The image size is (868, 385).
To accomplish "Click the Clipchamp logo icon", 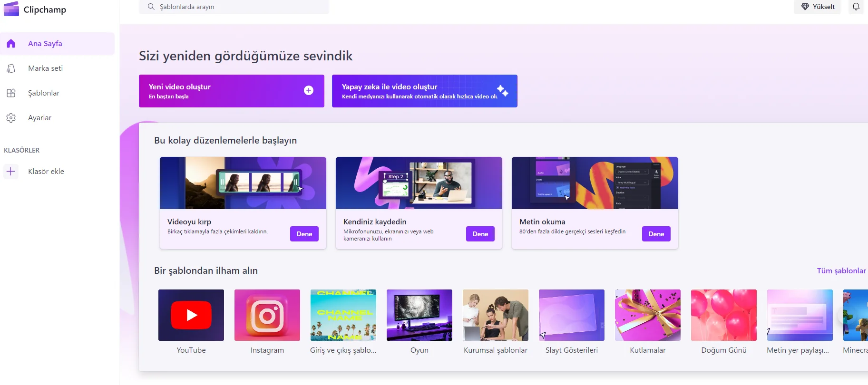I will 11,9.
